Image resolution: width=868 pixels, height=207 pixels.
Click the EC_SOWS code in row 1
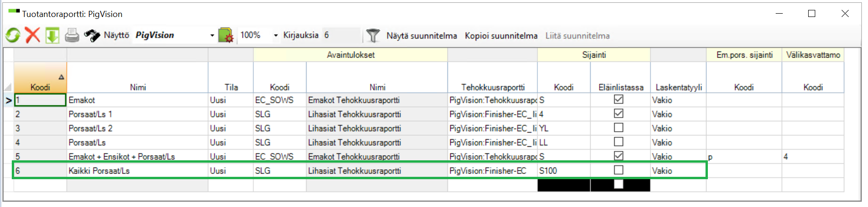(280, 100)
